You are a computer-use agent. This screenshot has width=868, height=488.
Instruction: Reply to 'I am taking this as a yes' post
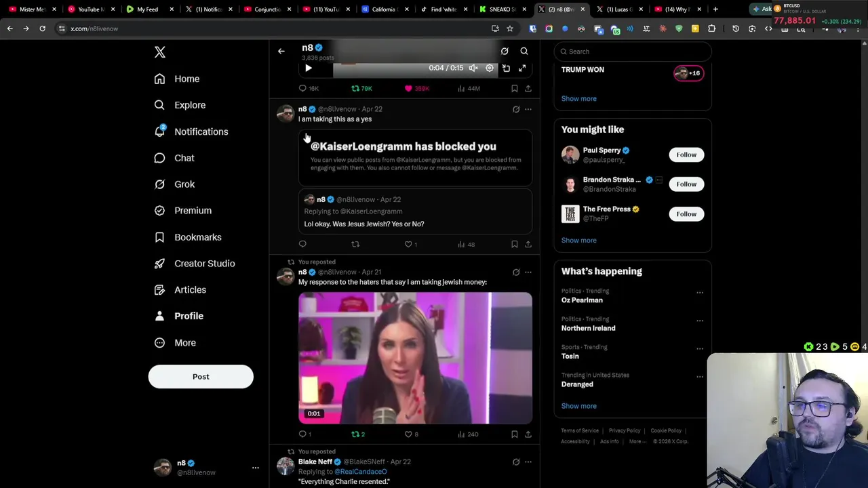coord(302,244)
